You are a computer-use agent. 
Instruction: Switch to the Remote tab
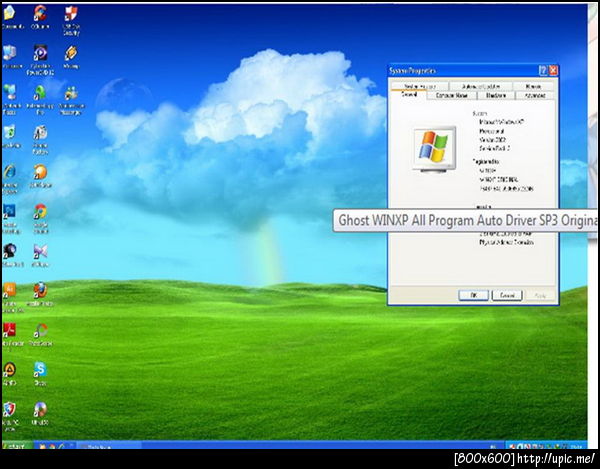click(x=533, y=86)
